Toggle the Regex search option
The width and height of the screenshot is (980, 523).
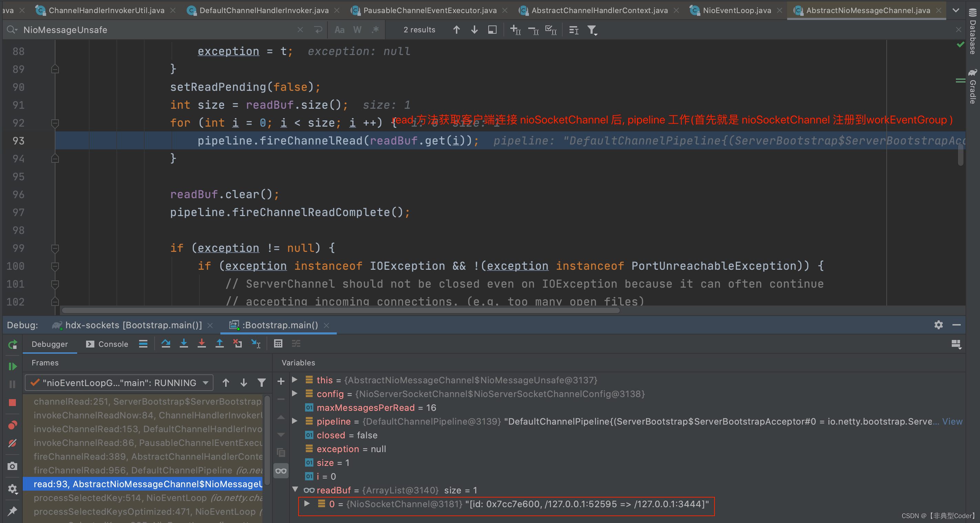375,30
